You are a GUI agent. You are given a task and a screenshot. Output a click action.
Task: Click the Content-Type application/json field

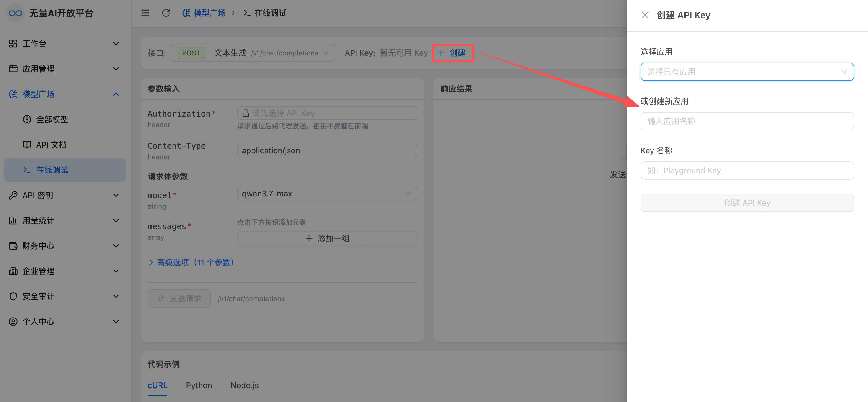(x=327, y=151)
